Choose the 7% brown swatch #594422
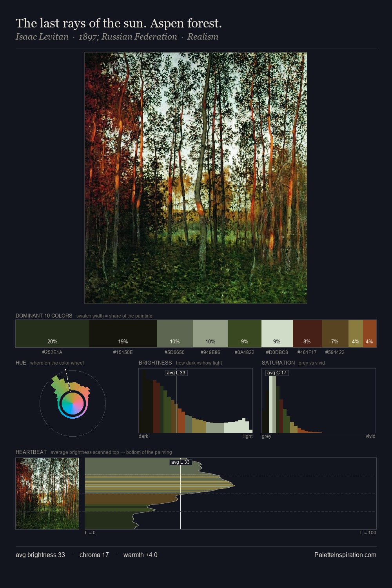Image resolution: width=392 pixels, height=588 pixels. (335, 334)
